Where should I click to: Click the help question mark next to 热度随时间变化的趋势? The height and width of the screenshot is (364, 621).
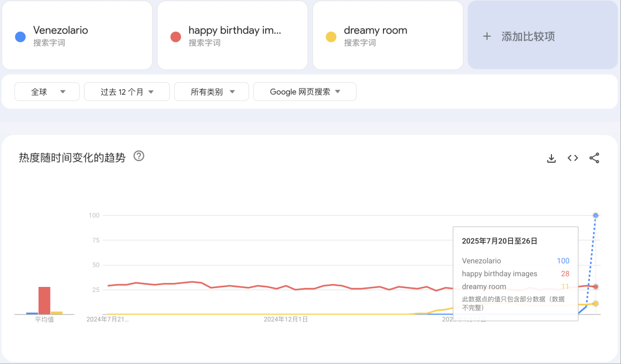click(x=139, y=156)
